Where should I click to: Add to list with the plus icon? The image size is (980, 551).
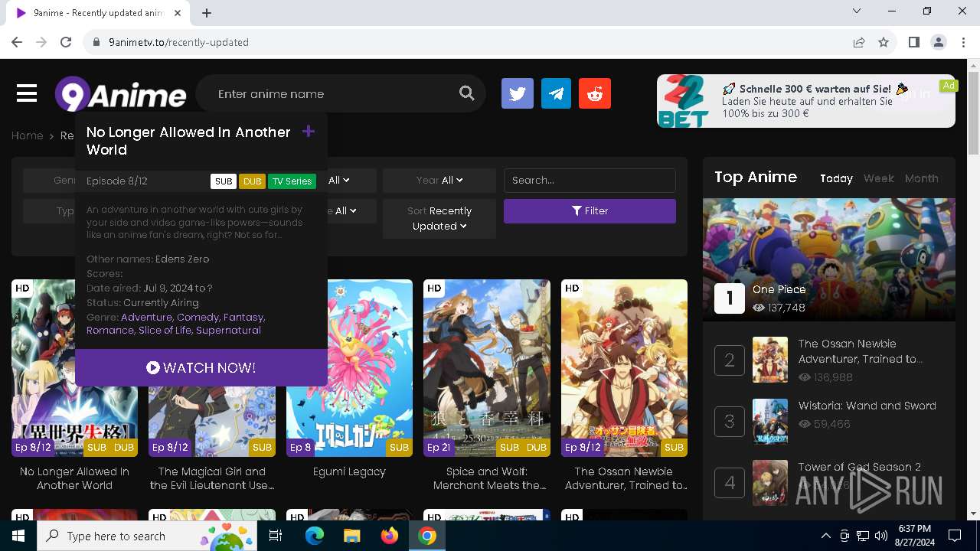click(309, 132)
